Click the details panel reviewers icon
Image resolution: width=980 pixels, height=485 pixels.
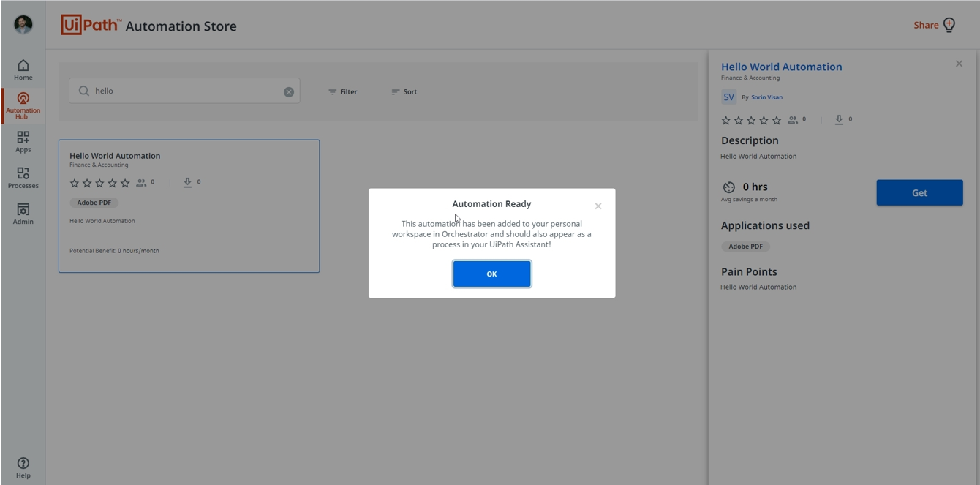pos(793,119)
